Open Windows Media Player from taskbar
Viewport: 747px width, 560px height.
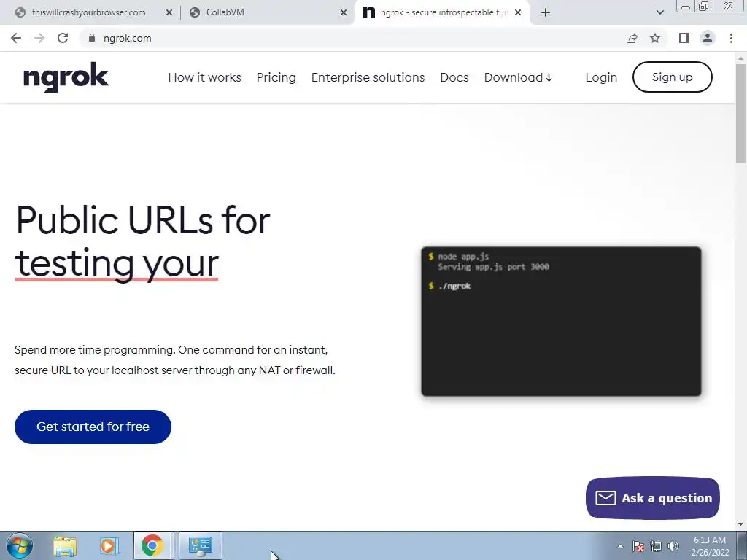tap(109, 545)
